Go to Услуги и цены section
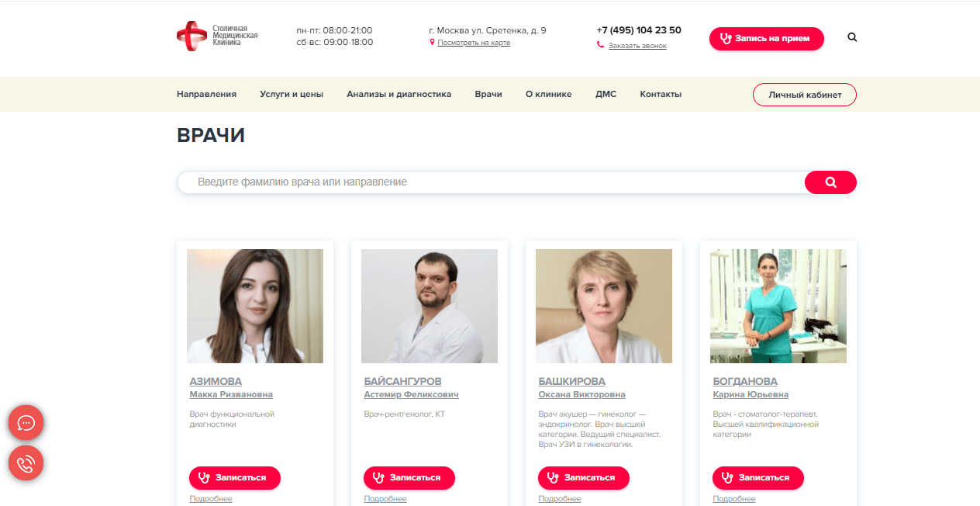This screenshot has height=506, width=980. tap(292, 94)
